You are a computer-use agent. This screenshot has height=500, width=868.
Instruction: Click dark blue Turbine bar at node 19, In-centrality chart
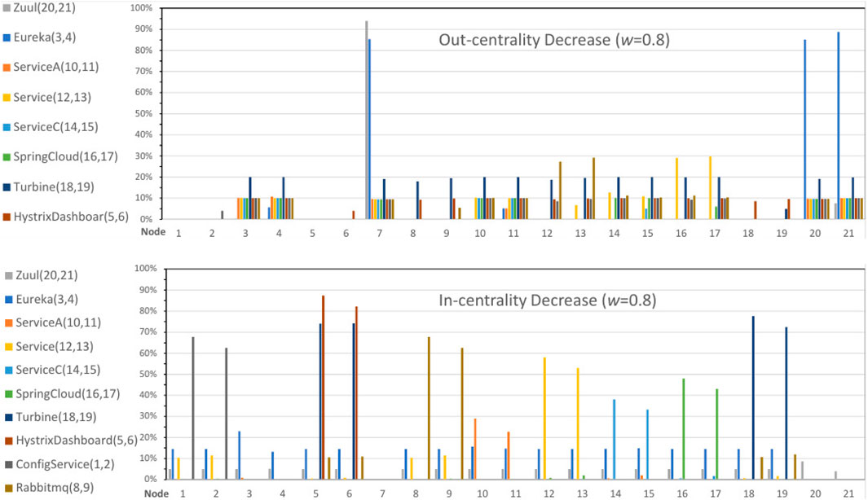coord(786,403)
